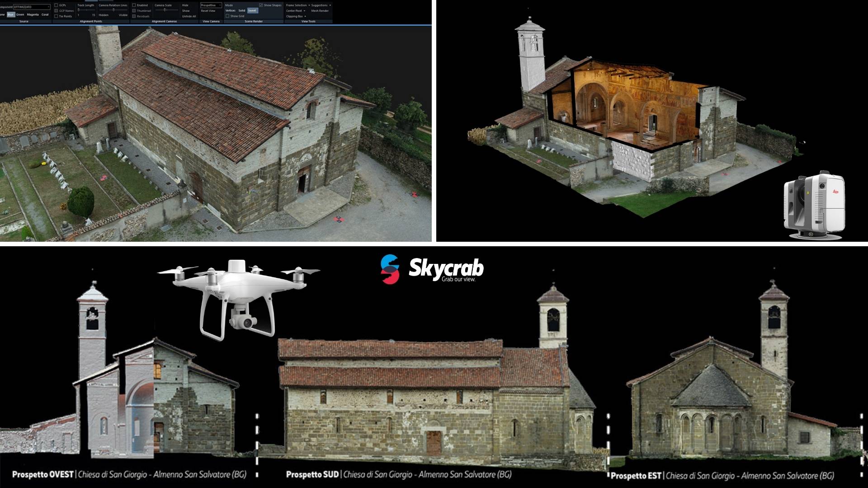Screen dimensions: 868x488
Task: Click the Camera Scale slider
Action: point(165,10)
